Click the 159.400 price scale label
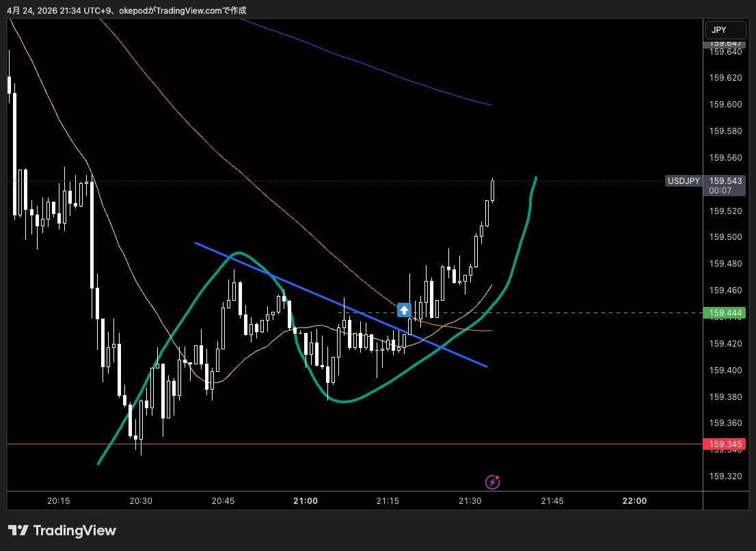Image resolution: width=756 pixels, height=551 pixels. click(725, 371)
